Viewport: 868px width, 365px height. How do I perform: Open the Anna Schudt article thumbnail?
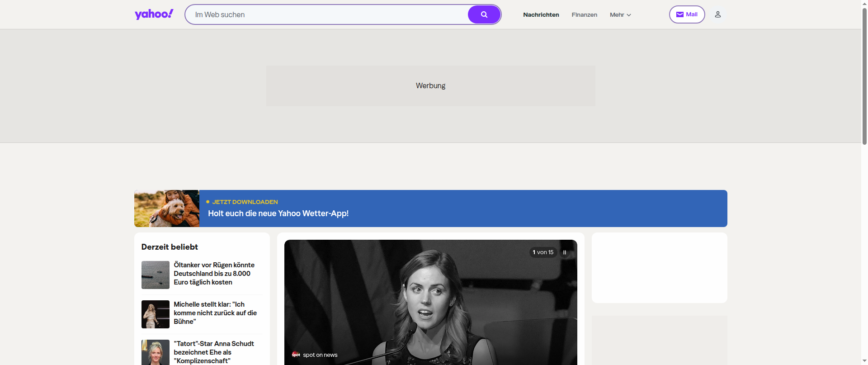(156, 352)
